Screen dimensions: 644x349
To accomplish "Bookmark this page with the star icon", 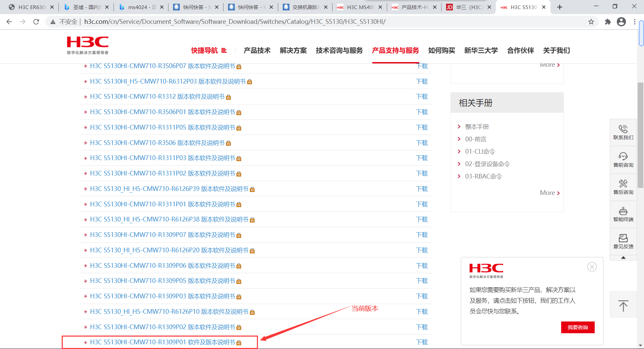I will [591, 22].
